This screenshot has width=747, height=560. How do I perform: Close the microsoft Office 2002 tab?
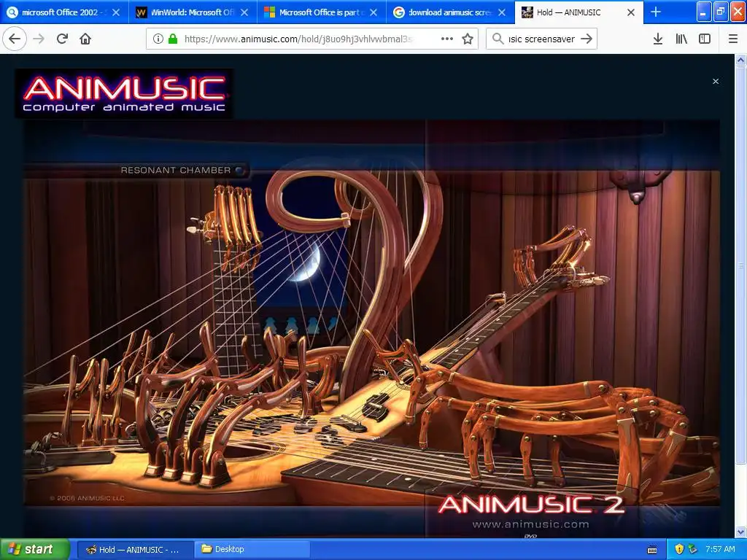coord(116,12)
